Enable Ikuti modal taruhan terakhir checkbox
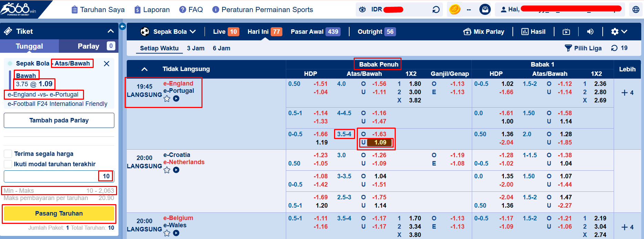The width and height of the screenshot is (644, 239). tap(8, 164)
